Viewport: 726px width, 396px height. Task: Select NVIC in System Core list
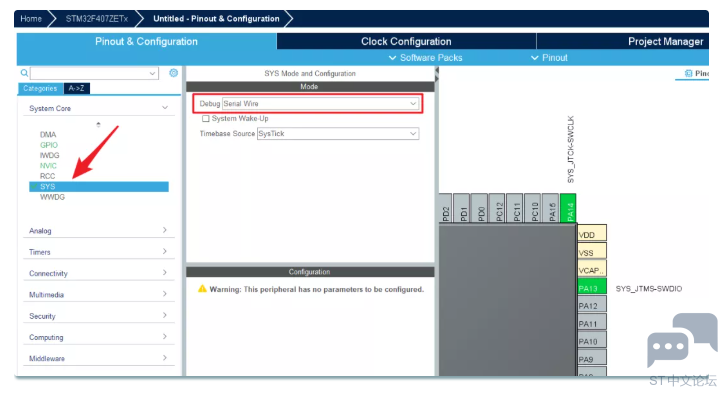[x=48, y=166]
